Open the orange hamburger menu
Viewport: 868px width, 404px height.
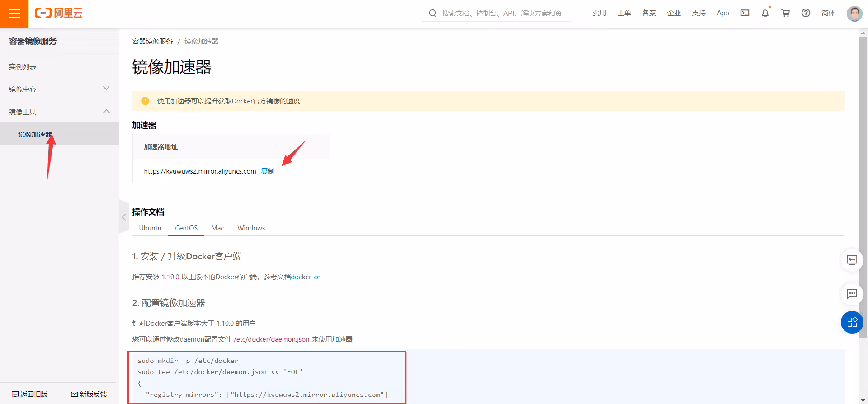14,14
